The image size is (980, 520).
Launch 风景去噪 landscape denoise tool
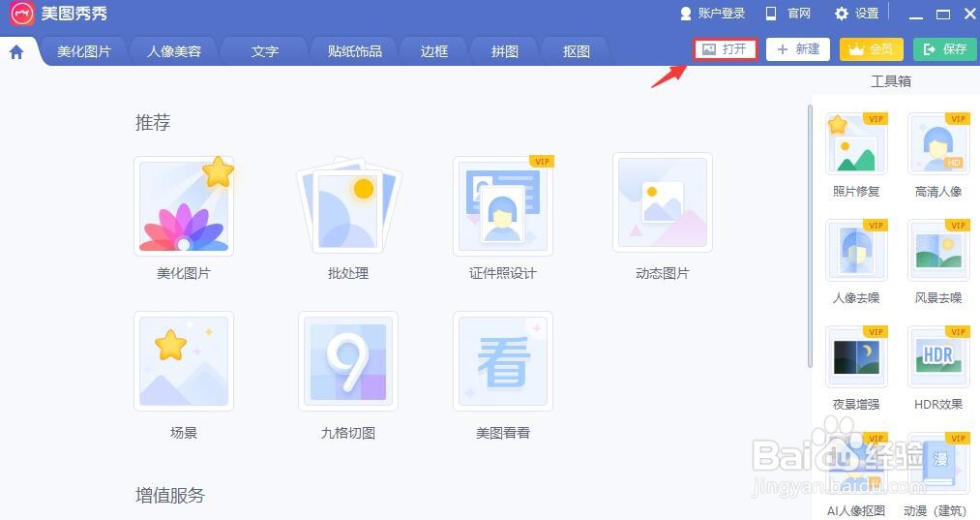938,250
